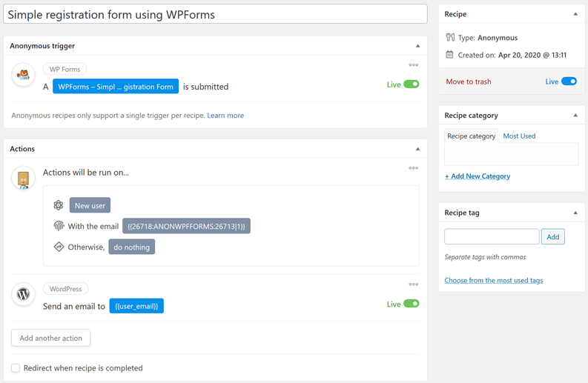Click the atom icon beside New user
This screenshot has height=383, width=588.
(x=58, y=205)
